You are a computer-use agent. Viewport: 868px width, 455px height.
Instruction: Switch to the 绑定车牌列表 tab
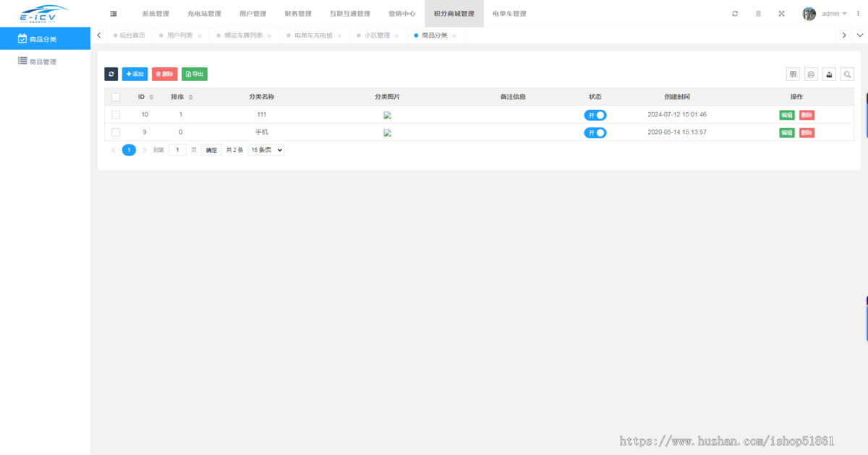tap(244, 35)
